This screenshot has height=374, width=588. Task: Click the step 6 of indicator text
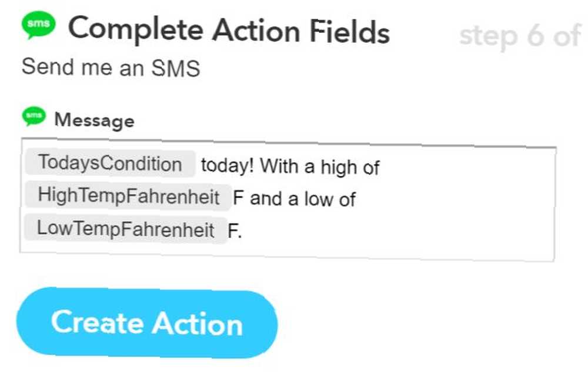(x=520, y=36)
